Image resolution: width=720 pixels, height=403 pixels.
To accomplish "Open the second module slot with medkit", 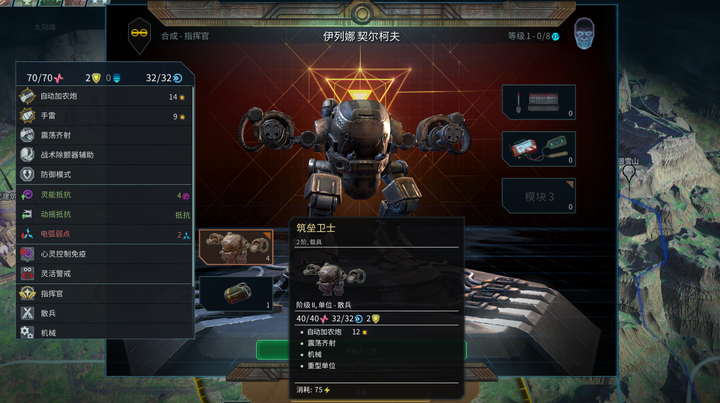I will (x=539, y=149).
